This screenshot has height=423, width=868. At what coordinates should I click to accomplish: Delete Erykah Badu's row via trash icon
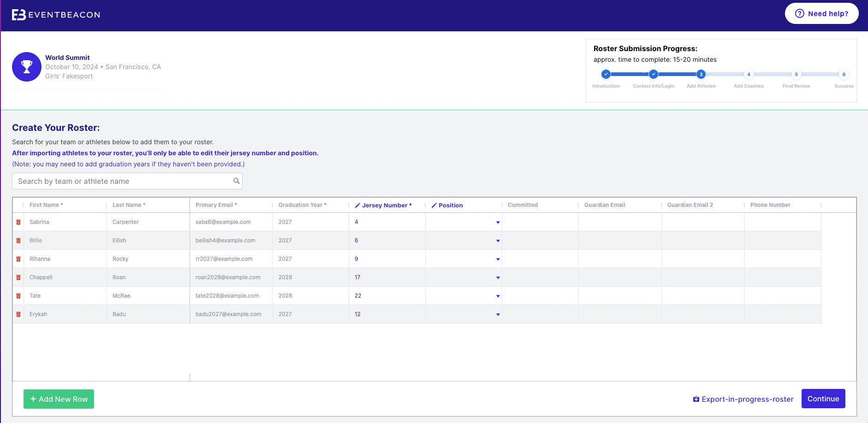[18, 314]
